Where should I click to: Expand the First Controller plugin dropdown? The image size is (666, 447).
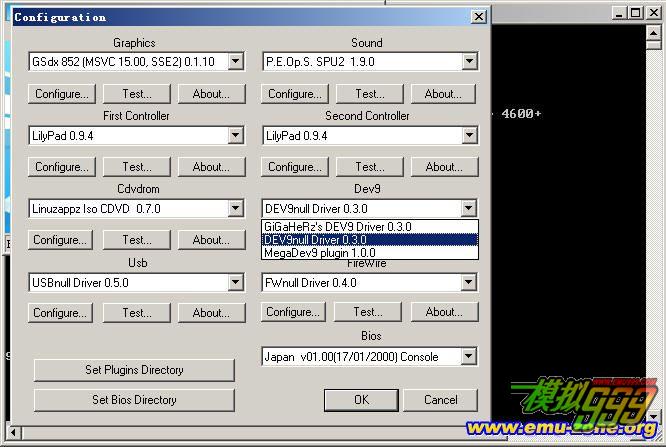235,136
